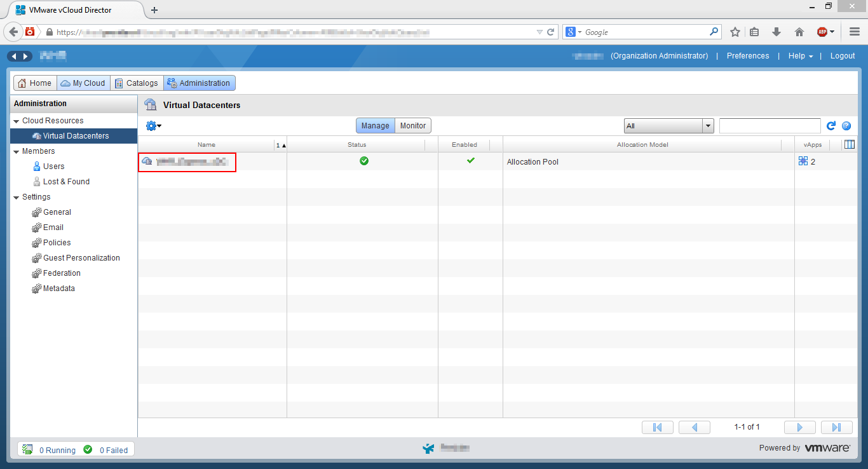868x469 pixels.
Task: Click the Allocation Pool cell
Action: 648,162
